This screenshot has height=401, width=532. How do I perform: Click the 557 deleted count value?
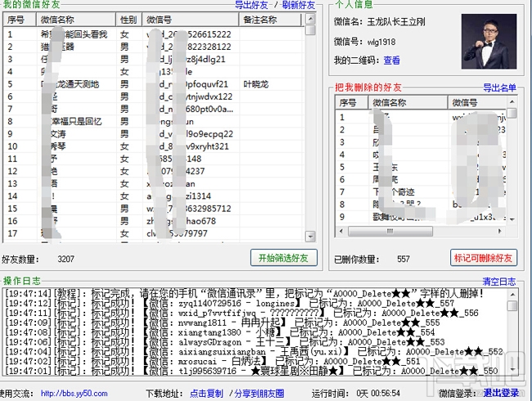pos(404,259)
